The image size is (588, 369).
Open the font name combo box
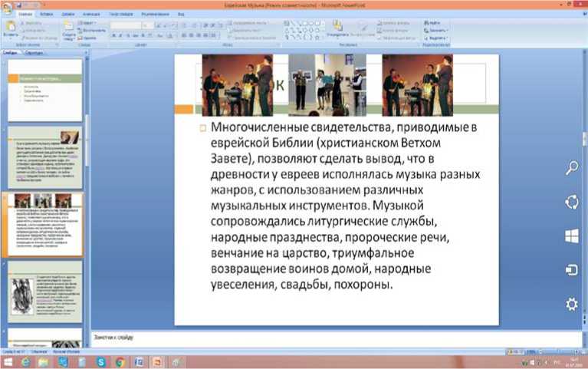126,25
